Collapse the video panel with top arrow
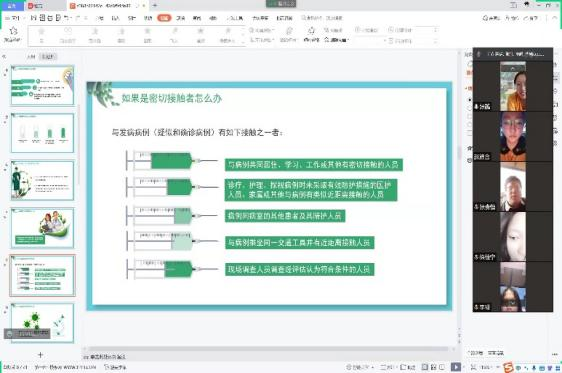Viewport: 562px width, 373px height. click(x=513, y=67)
